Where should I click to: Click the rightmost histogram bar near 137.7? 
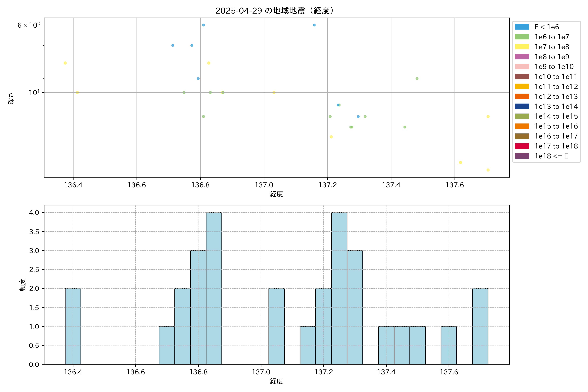click(480, 326)
